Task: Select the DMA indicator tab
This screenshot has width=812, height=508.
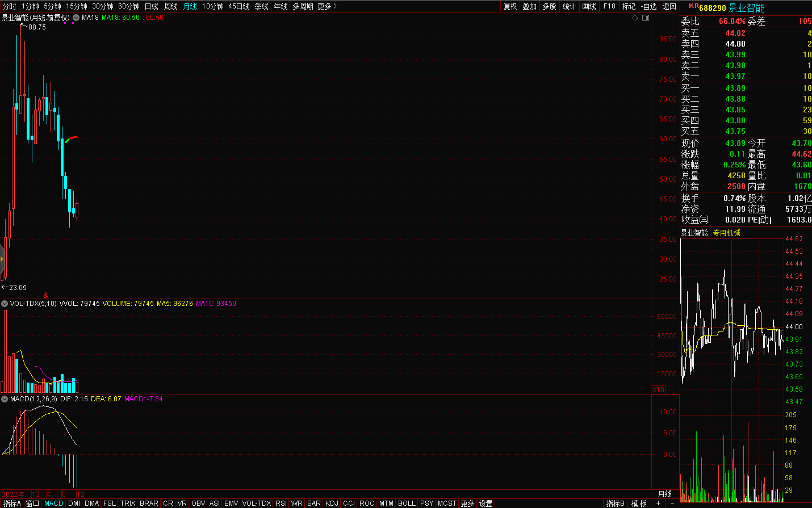Action: [91, 503]
